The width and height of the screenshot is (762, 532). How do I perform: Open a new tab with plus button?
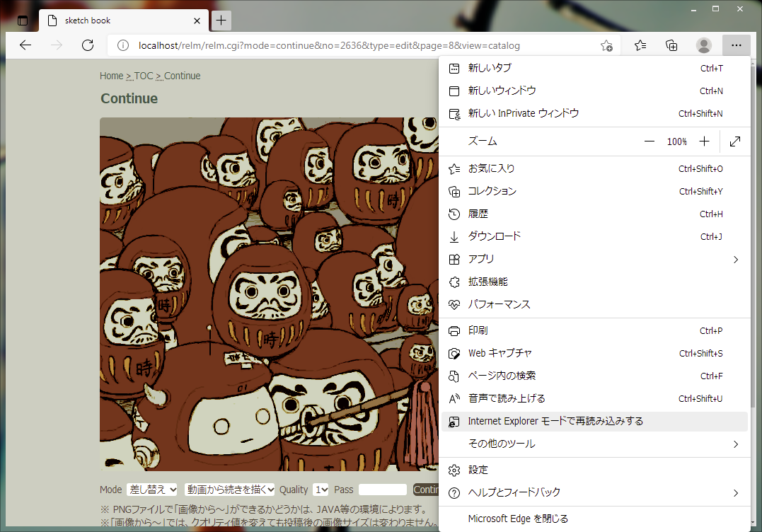click(221, 20)
